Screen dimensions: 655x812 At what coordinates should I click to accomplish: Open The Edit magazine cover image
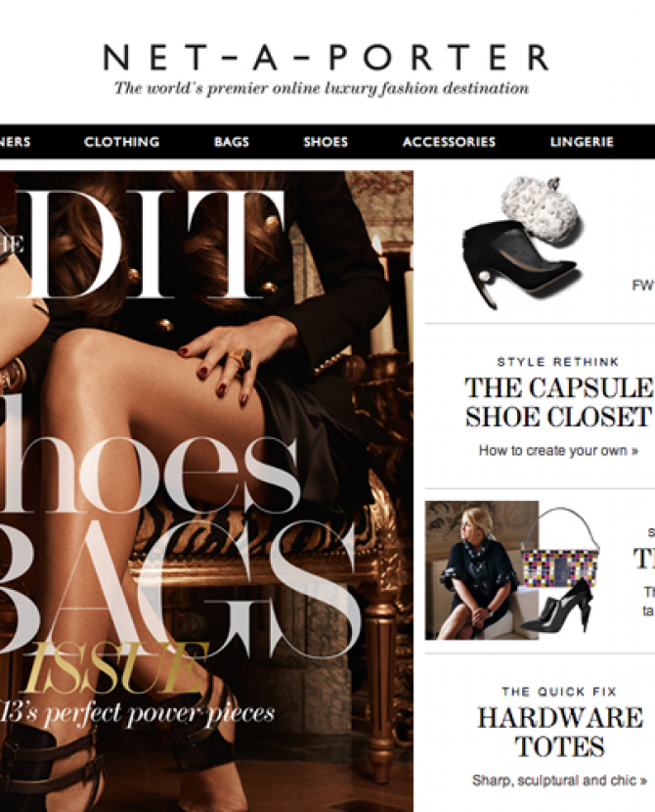(206, 491)
